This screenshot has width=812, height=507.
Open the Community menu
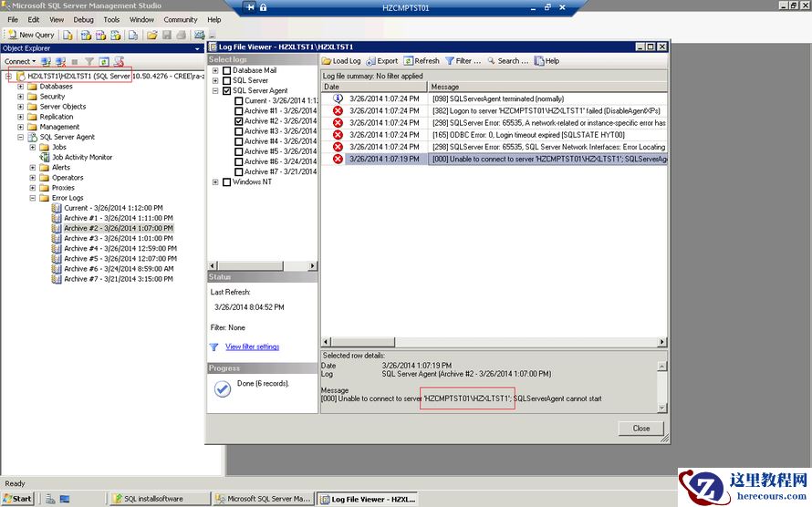pos(181,20)
